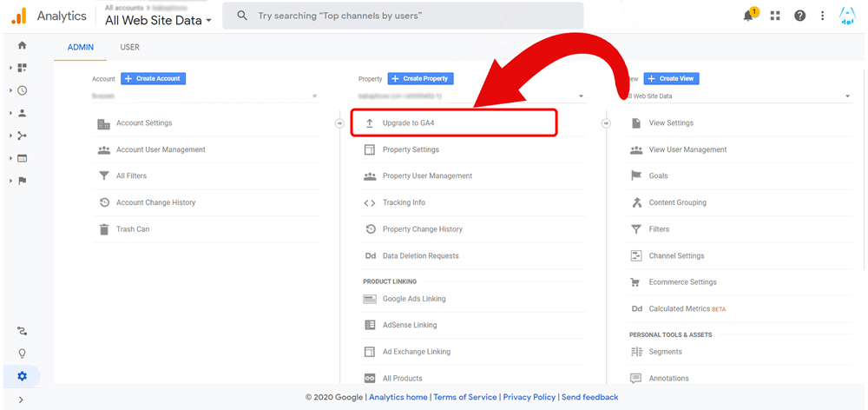Open the View selector dropdown

coord(739,96)
